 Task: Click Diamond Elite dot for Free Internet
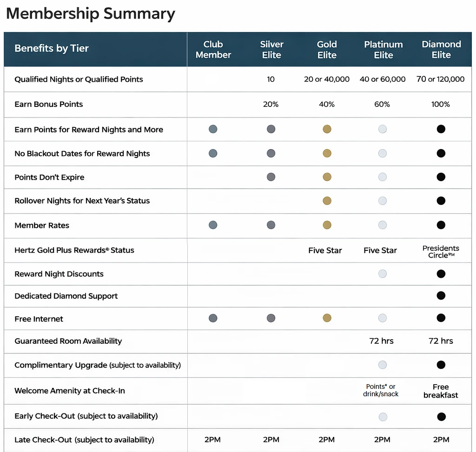pos(441,318)
